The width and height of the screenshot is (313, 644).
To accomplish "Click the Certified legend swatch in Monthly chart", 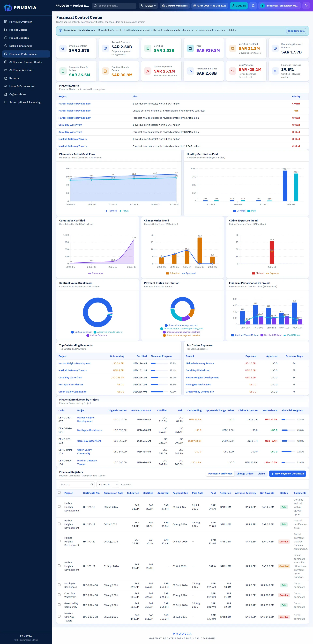I will 234,211.
